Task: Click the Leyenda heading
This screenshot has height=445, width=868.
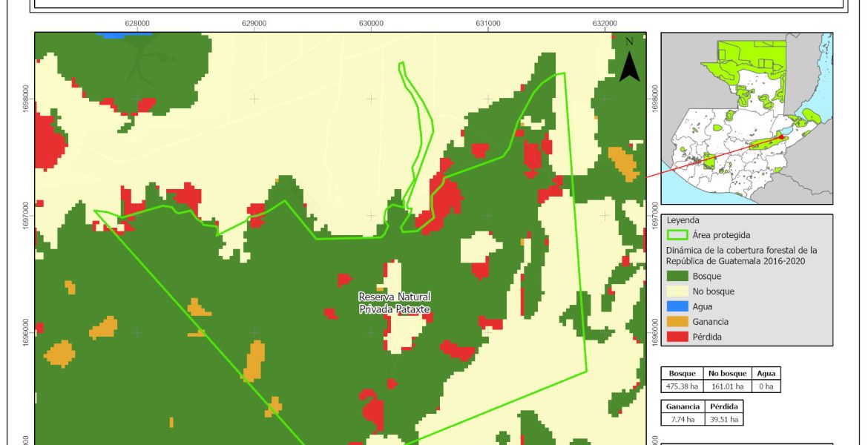Action: tap(684, 220)
